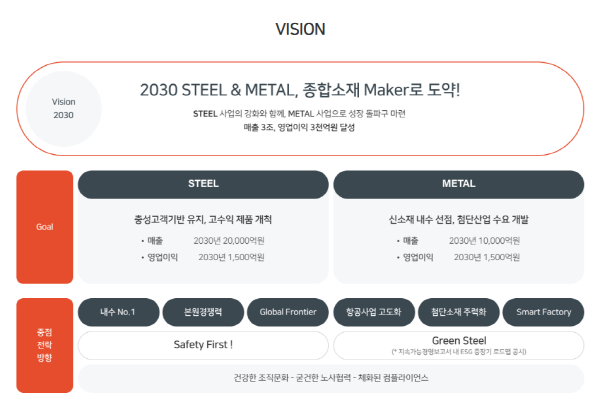Image resolution: width=600 pixels, height=407 pixels.
Task: Click the Safety First ! box
Action: 203,345
